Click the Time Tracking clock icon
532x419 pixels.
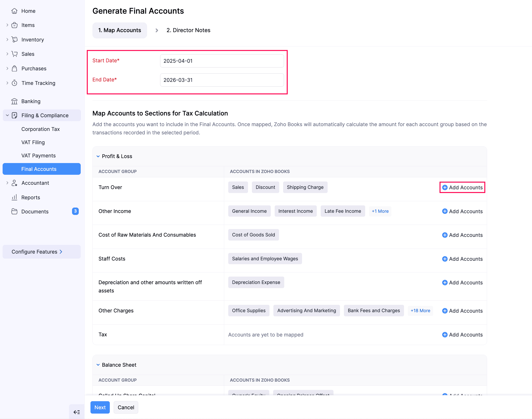pos(15,83)
